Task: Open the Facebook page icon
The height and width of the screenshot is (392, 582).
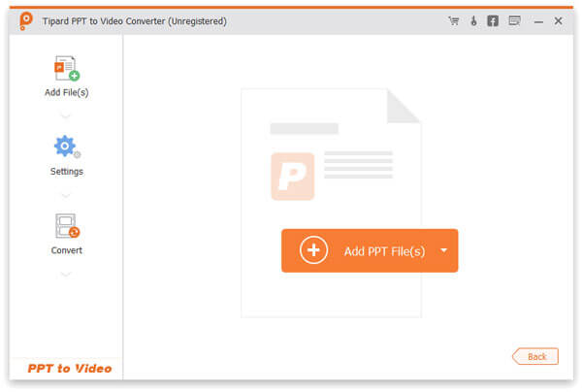Action: [x=493, y=21]
